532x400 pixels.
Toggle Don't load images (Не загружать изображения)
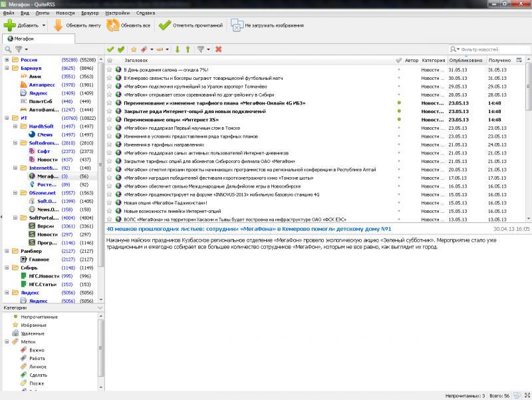(237, 25)
